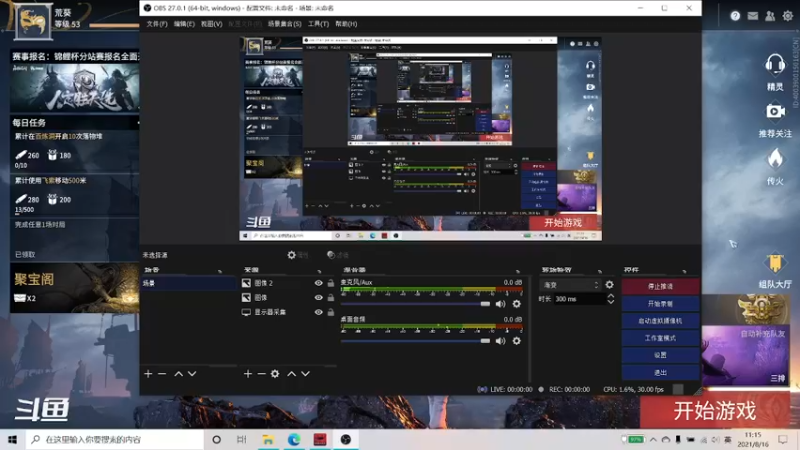Open transition properties gear beside 渐变

click(609, 285)
